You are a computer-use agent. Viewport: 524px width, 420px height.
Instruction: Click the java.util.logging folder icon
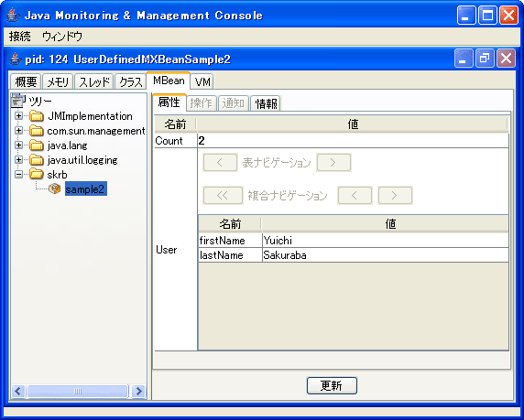[x=36, y=160]
